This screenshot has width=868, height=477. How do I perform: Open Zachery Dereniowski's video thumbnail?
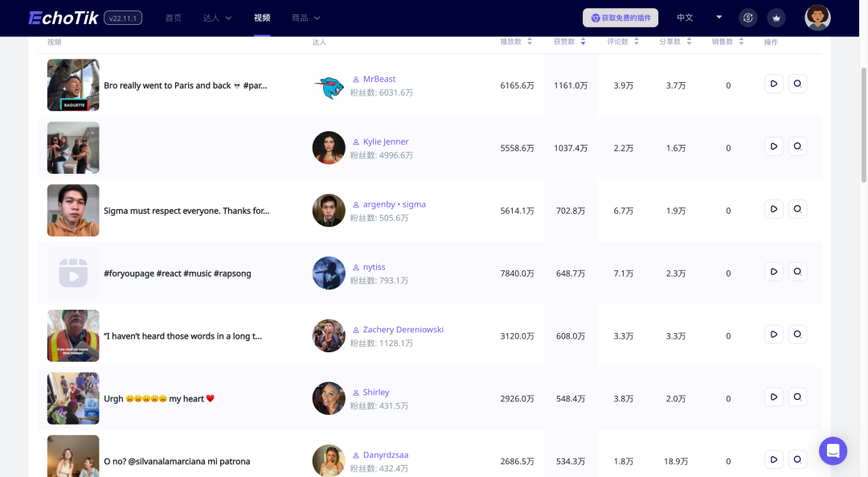click(73, 335)
